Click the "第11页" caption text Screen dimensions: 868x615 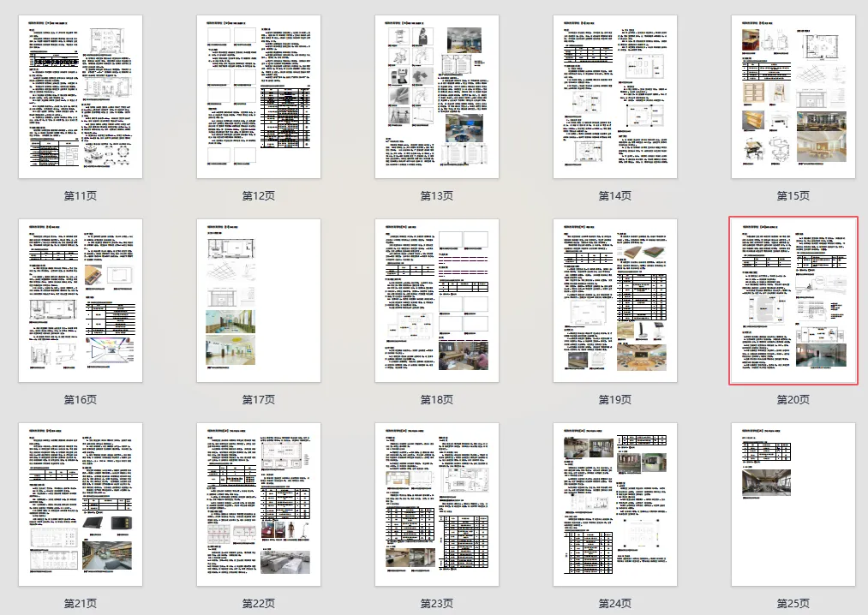(81, 196)
